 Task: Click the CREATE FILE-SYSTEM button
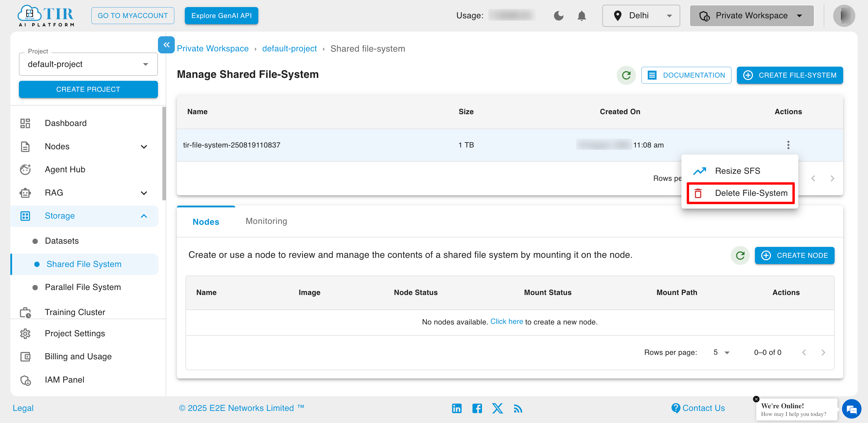pyautogui.click(x=790, y=75)
